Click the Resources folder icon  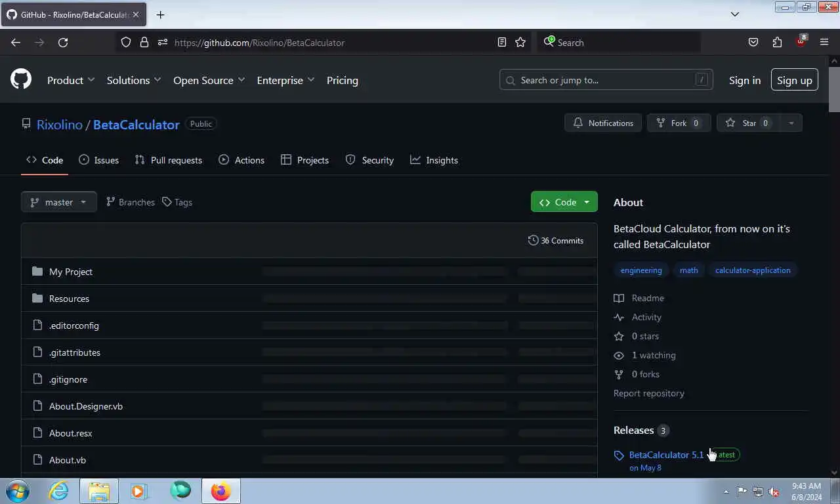point(37,298)
